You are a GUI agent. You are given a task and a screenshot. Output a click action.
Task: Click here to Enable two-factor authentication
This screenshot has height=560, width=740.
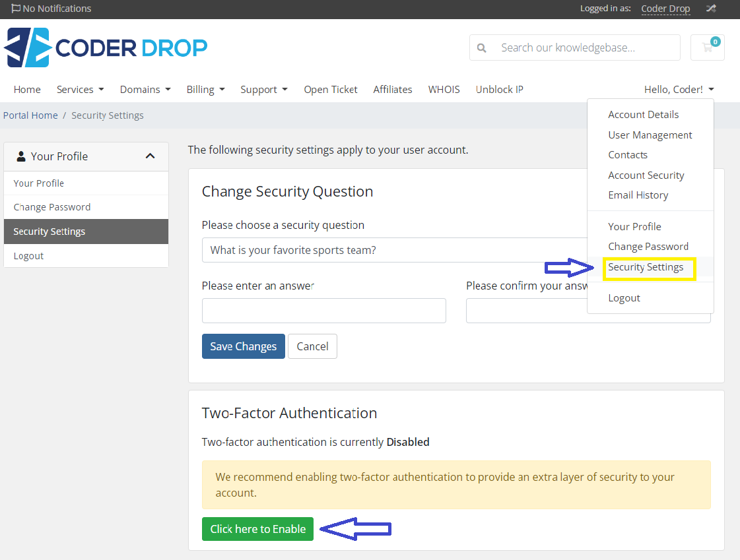coord(257,529)
